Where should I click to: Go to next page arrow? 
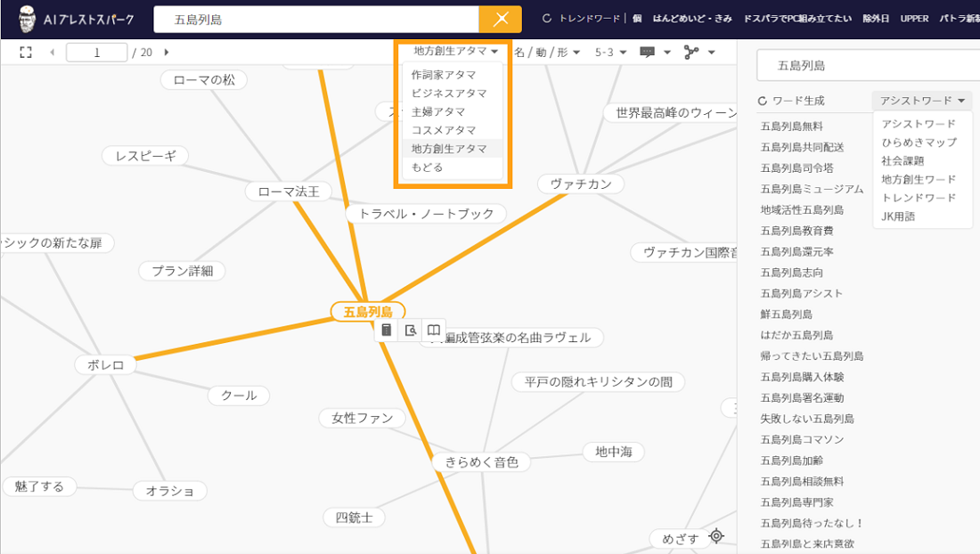pyautogui.click(x=167, y=53)
